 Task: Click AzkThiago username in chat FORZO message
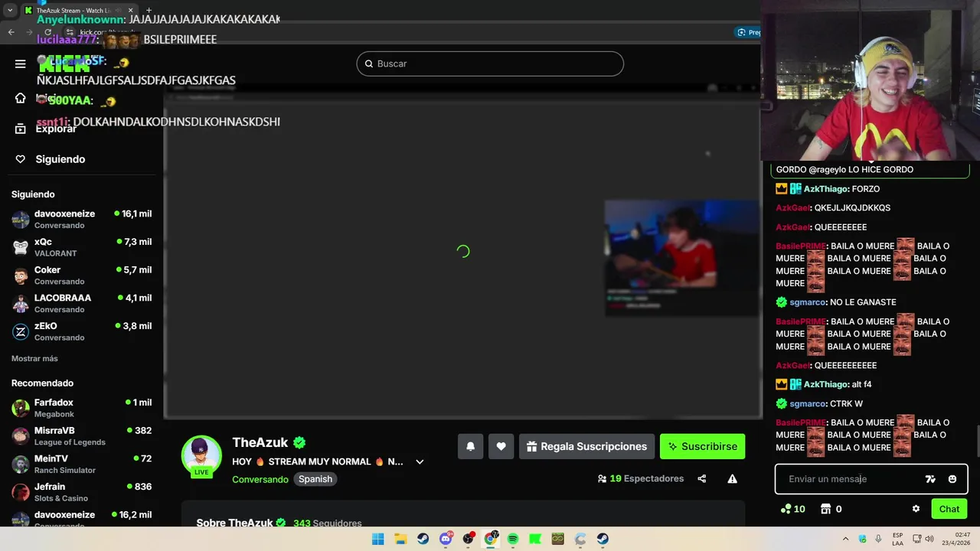826,189
